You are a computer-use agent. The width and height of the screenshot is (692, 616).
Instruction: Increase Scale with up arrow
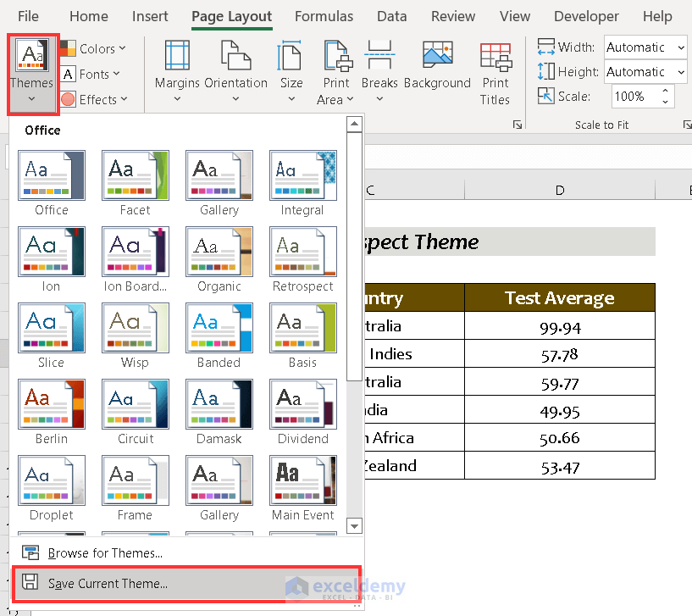tap(665, 91)
